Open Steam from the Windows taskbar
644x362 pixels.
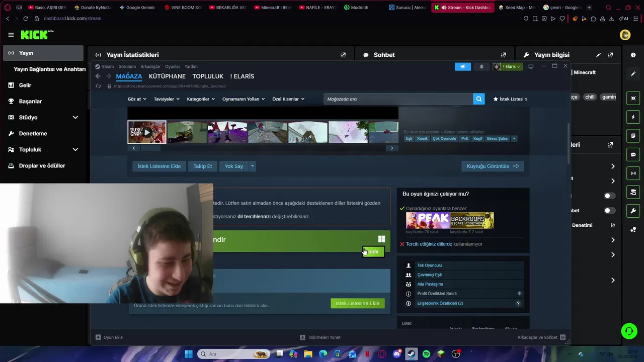[411, 354]
